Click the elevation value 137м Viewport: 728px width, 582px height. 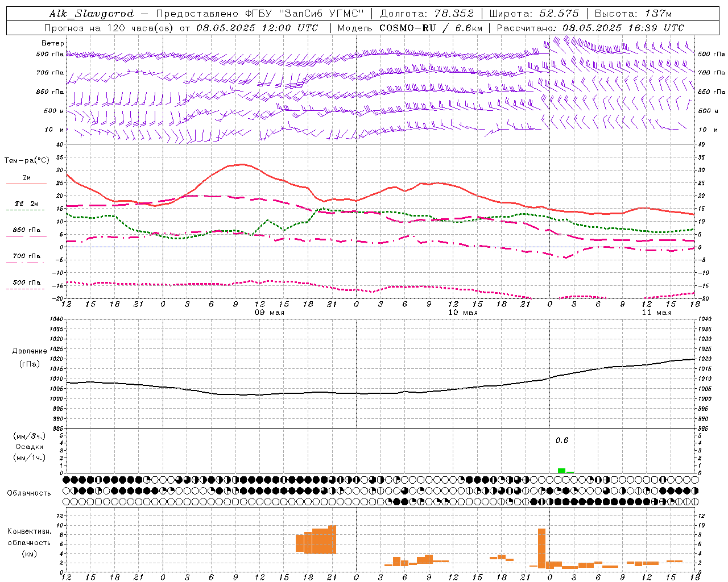tap(658, 14)
